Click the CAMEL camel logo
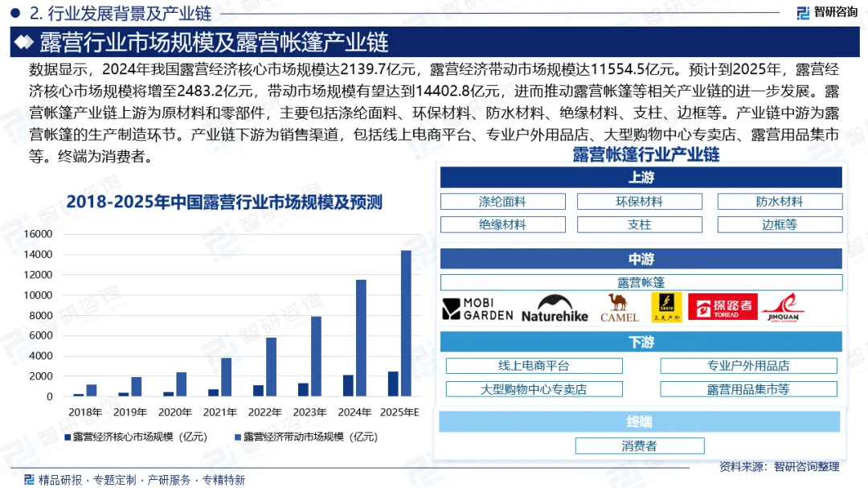 point(620,308)
